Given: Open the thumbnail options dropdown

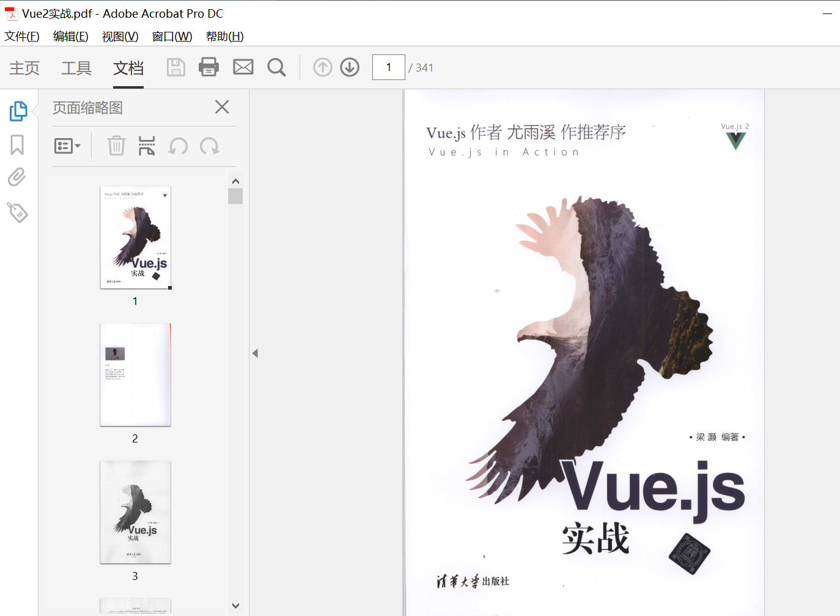Looking at the screenshot, I should [x=67, y=146].
